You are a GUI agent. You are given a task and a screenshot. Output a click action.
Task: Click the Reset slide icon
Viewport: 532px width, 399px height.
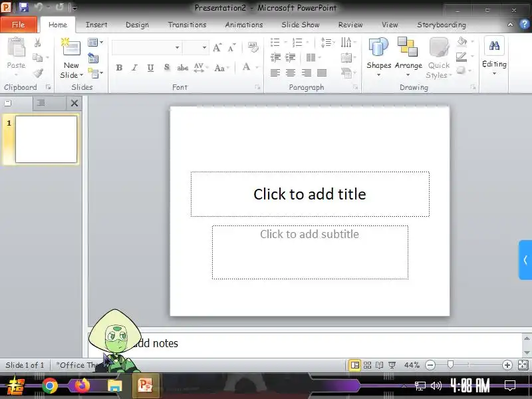[x=93, y=58]
